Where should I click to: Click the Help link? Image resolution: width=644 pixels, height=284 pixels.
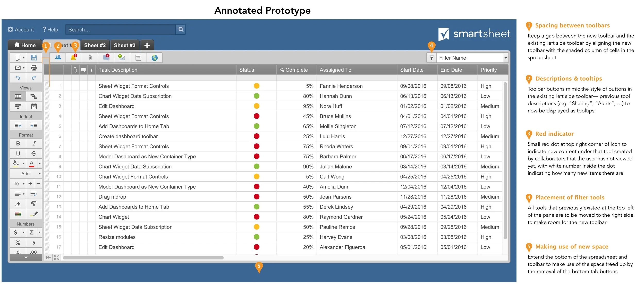50,30
